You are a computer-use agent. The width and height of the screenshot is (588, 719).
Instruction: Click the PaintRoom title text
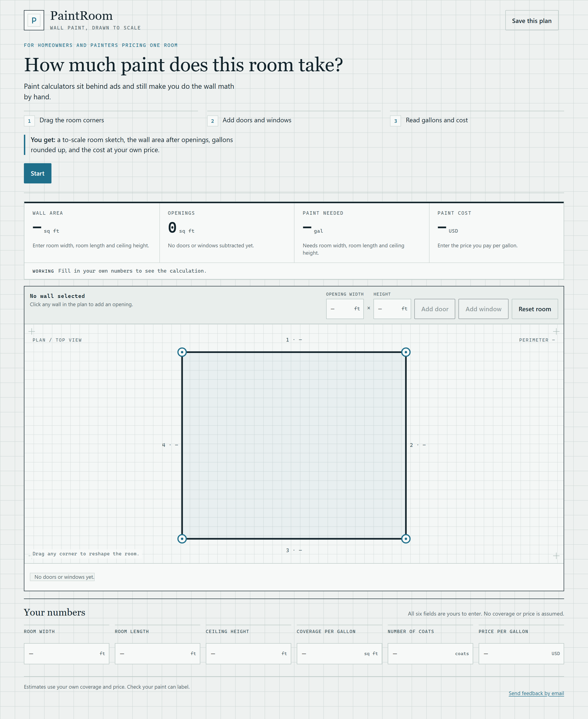coord(81,16)
